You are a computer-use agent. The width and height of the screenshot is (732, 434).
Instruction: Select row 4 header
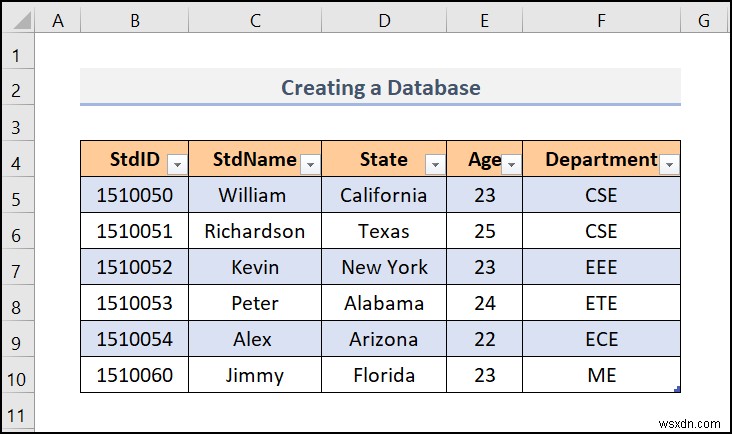[17, 160]
